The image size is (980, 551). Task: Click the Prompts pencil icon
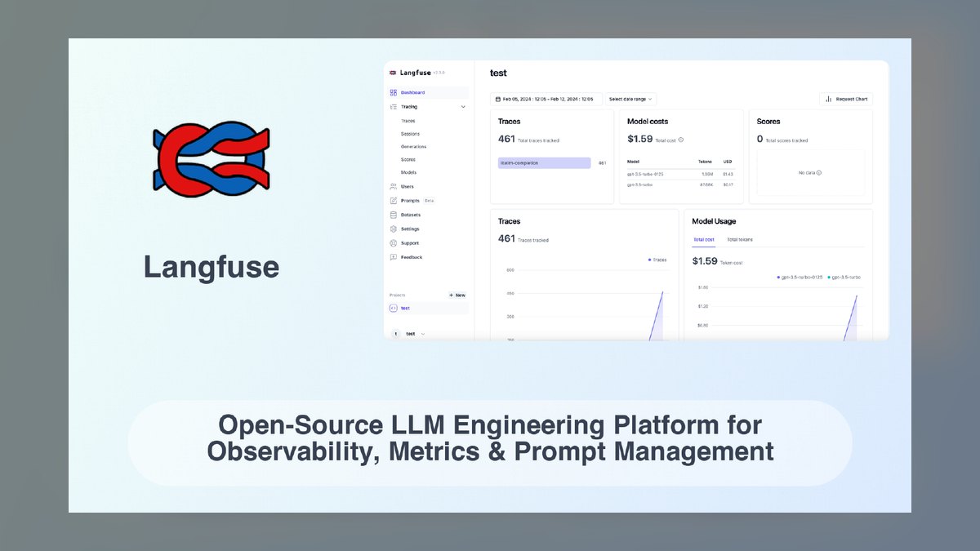(x=393, y=201)
